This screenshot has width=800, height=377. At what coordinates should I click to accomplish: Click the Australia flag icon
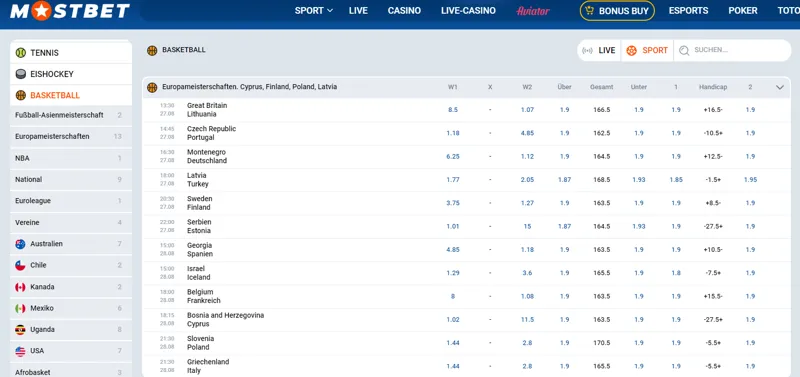(20, 244)
